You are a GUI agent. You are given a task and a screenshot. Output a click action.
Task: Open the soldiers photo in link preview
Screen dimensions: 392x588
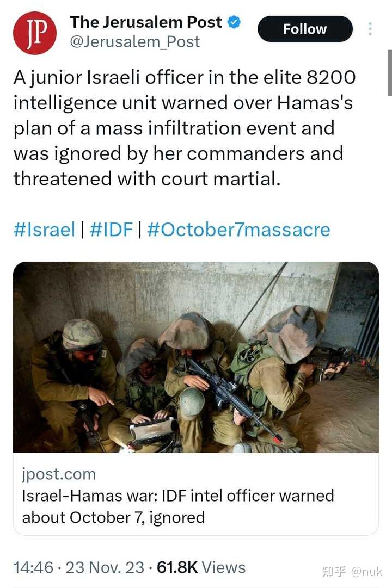(195, 357)
